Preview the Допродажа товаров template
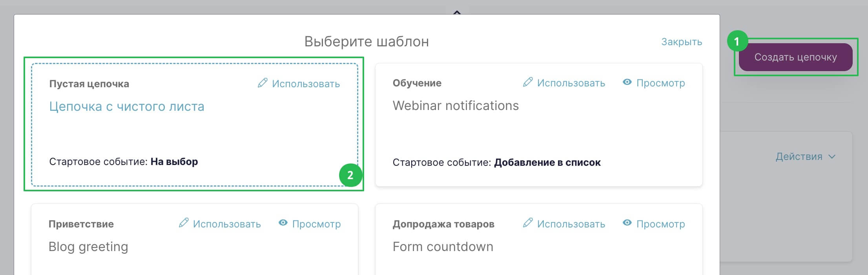Image resolution: width=868 pixels, height=275 pixels. click(x=660, y=224)
